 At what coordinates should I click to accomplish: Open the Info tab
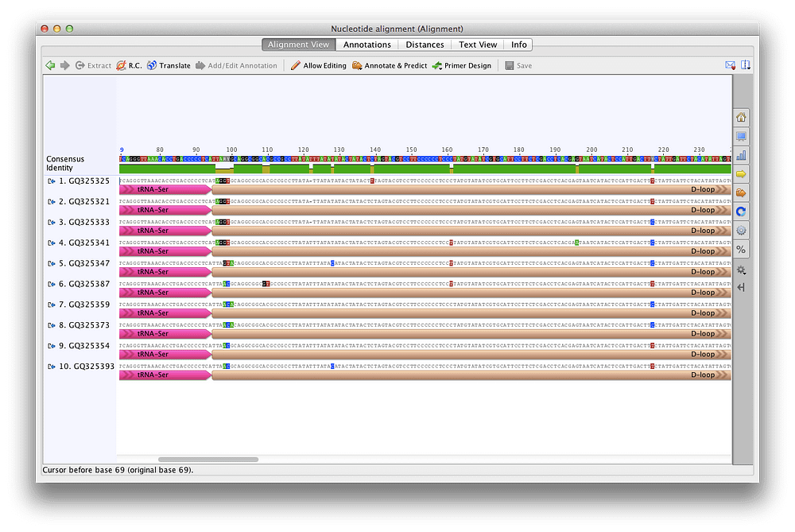coord(518,45)
